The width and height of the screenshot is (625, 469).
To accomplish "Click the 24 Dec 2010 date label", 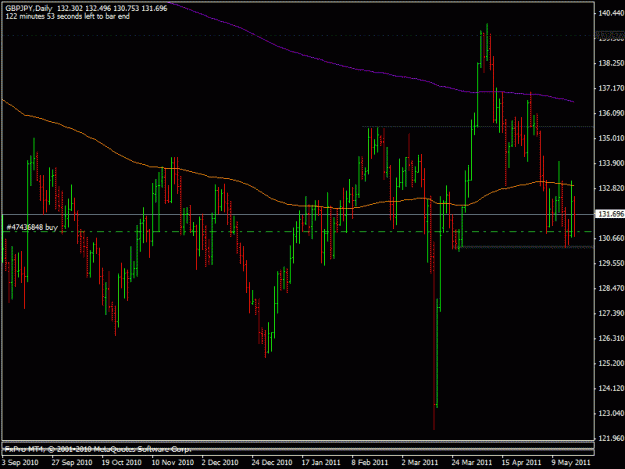I will pos(272,462).
